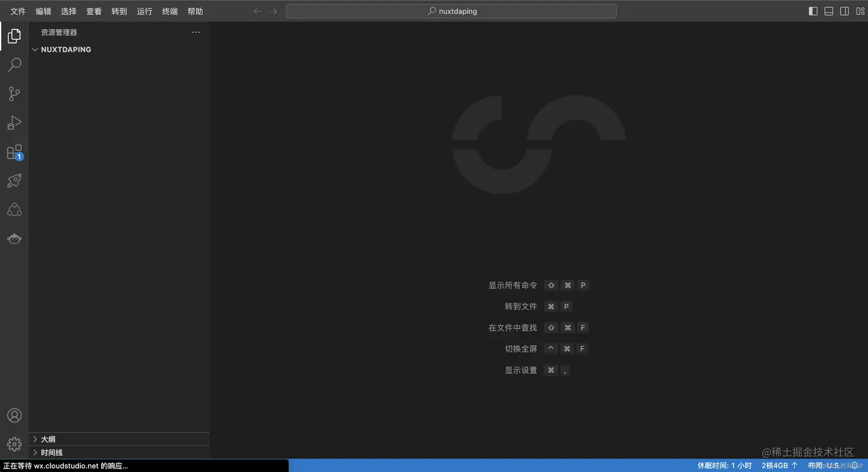Open the Explorer files icon

click(x=14, y=36)
